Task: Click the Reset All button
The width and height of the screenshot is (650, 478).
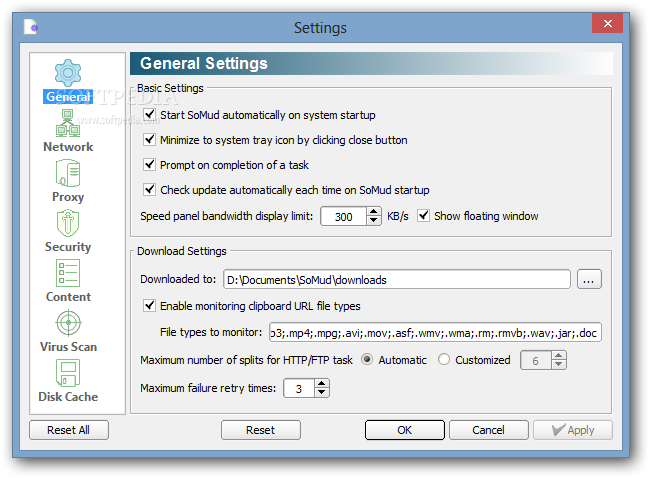Action: [x=69, y=430]
